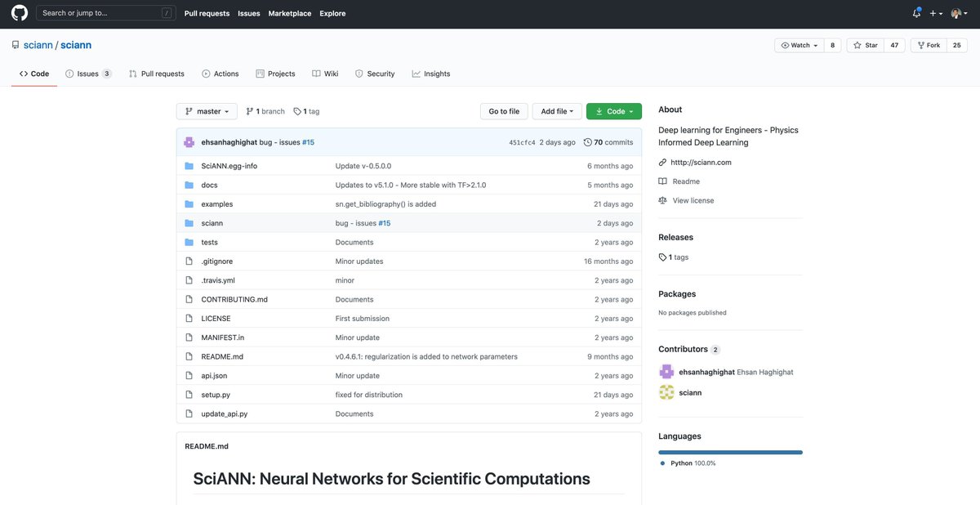Open the tests folder icon
The height and width of the screenshot is (505, 980).
[x=189, y=243]
